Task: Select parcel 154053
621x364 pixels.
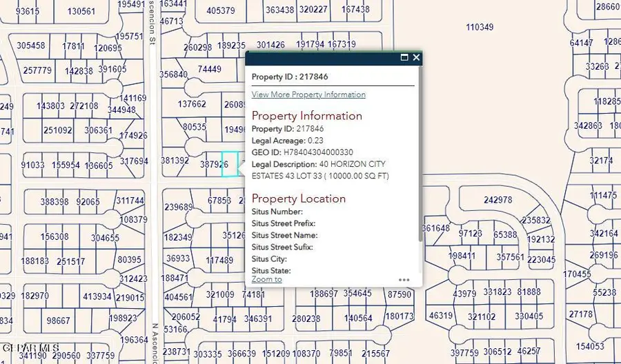Action: pos(590,346)
